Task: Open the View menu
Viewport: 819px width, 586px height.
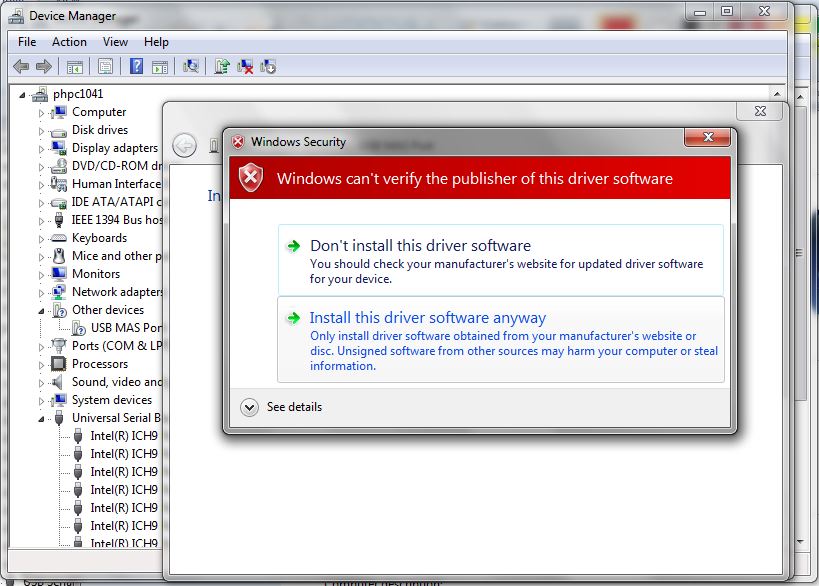Action: pyautogui.click(x=115, y=42)
